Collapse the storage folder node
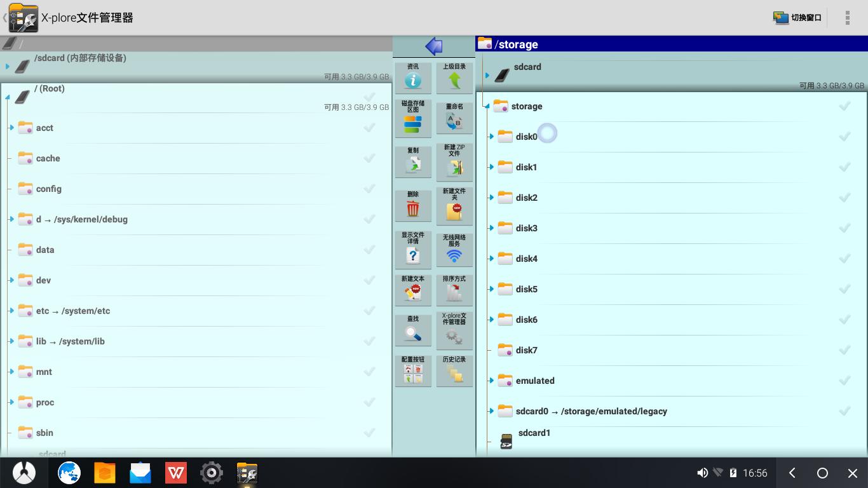 click(x=487, y=107)
